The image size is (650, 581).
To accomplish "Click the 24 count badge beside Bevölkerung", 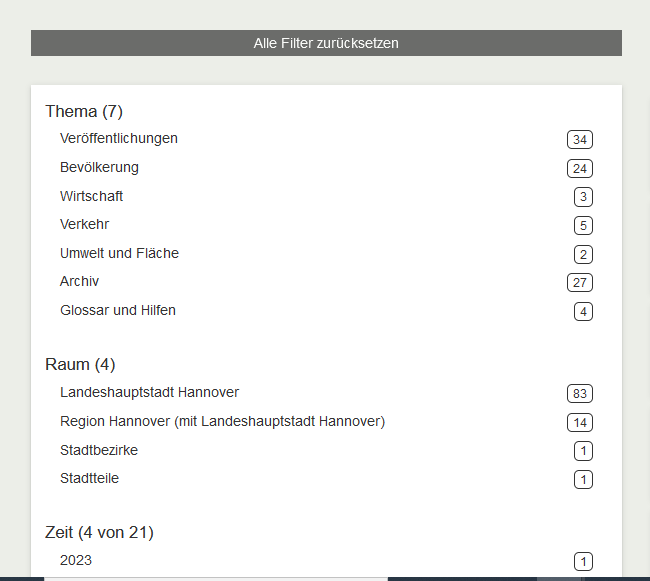I will pos(580,168).
